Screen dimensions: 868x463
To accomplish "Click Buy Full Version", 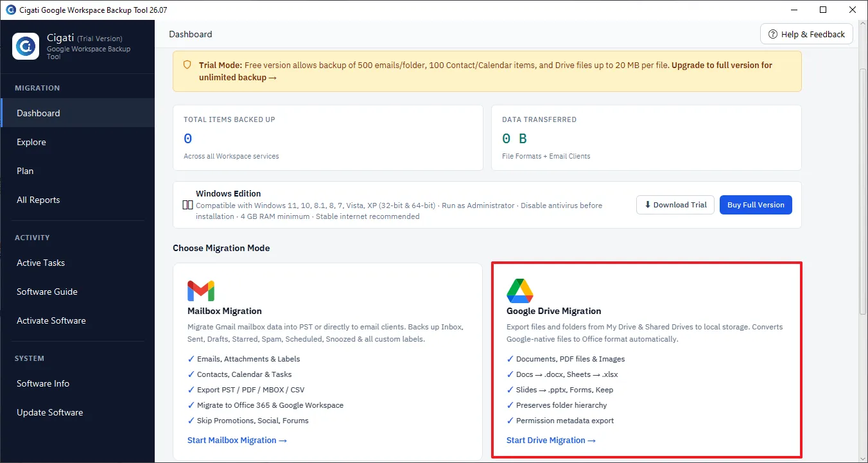I will tap(756, 205).
